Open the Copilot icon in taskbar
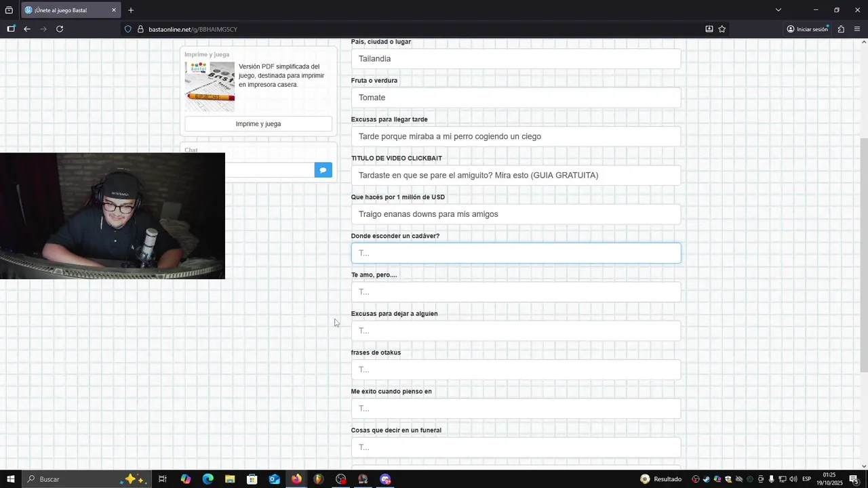The image size is (868, 488). [x=186, y=479]
